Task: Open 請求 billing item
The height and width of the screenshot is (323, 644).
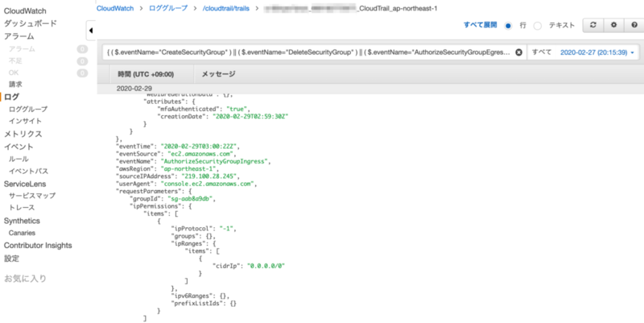Action: (15, 85)
